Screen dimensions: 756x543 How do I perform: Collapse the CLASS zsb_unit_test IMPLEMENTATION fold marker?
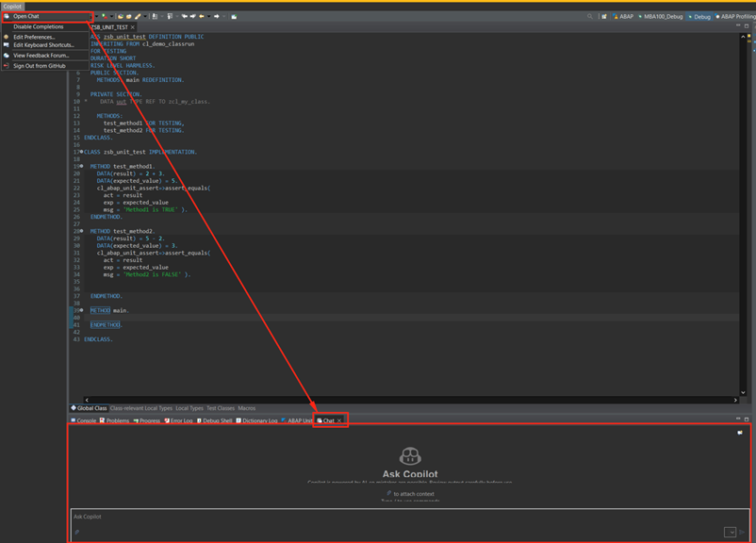(81, 152)
